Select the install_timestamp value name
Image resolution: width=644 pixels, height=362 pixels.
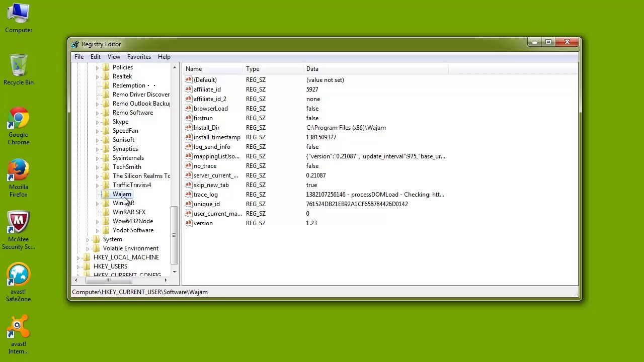tap(217, 137)
